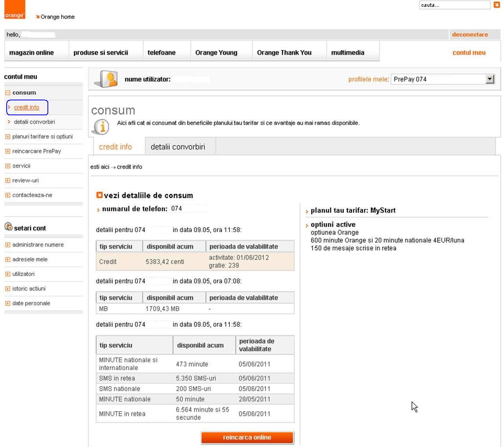Click 5383,42 centi credit value
This screenshot has height=447, width=504.
[x=165, y=262]
